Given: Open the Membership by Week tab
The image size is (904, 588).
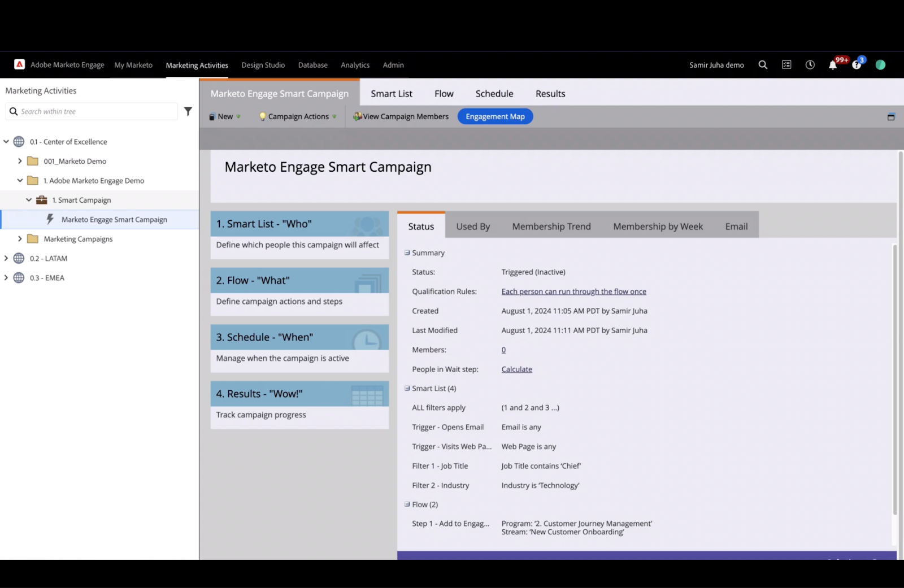Looking at the screenshot, I should [x=658, y=226].
